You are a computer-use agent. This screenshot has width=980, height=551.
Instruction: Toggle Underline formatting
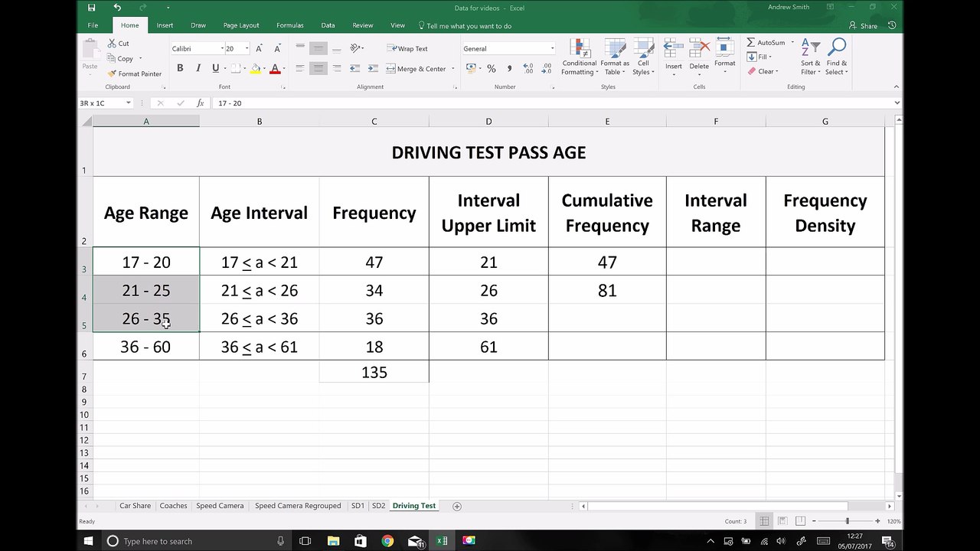[x=215, y=68]
